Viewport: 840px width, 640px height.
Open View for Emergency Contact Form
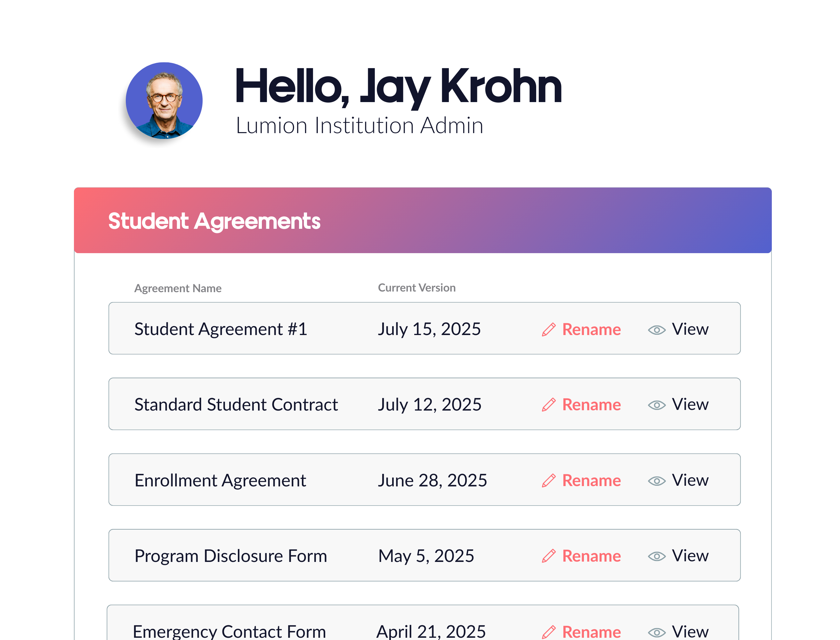[x=690, y=632]
